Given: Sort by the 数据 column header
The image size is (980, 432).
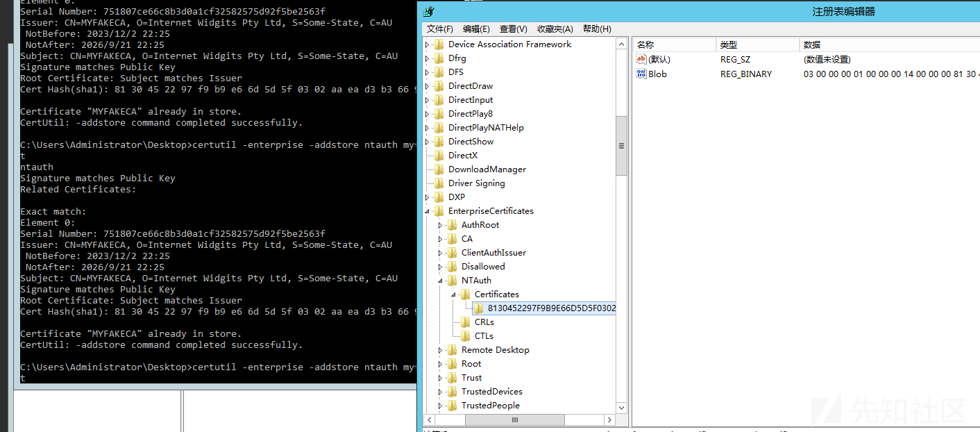Looking at the screenshot, I should click(890, 44).
